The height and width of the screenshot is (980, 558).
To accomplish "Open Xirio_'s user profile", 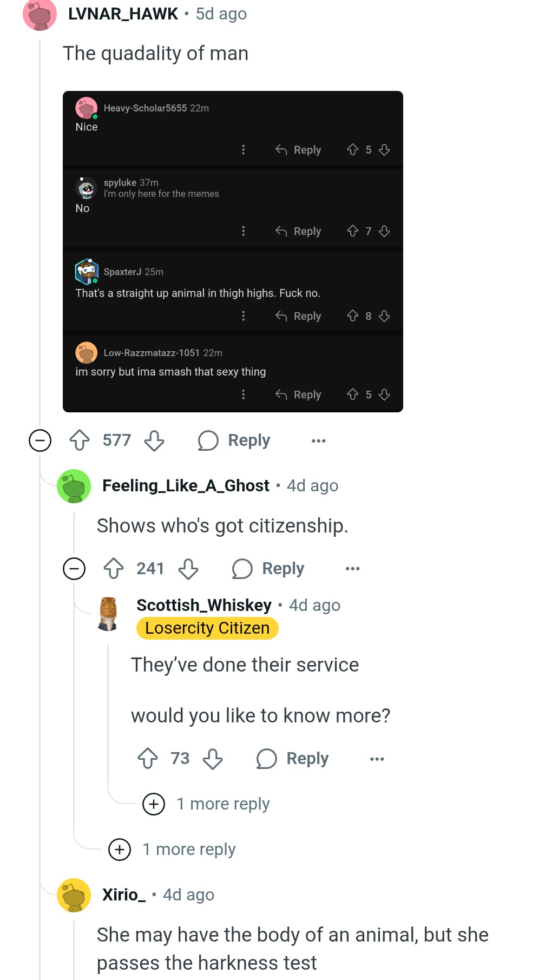I will 124,895.
